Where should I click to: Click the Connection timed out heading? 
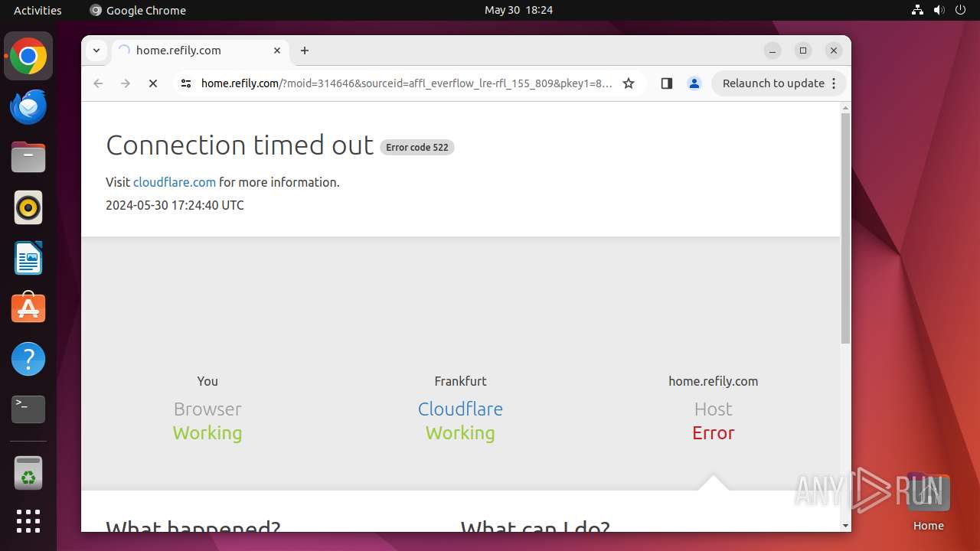pyautogui.click(x=240, y=145)
